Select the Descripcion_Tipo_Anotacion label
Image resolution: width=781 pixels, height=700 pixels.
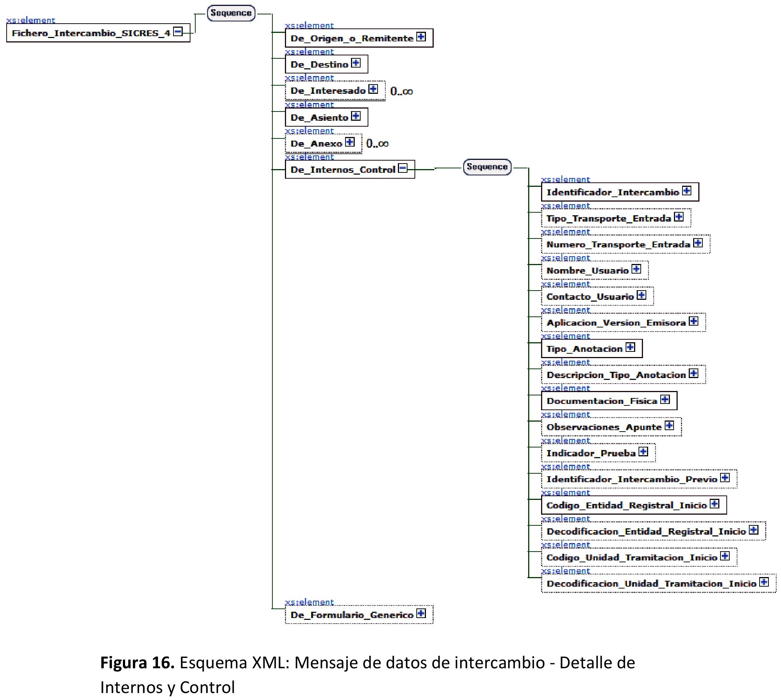coord(616,376)
